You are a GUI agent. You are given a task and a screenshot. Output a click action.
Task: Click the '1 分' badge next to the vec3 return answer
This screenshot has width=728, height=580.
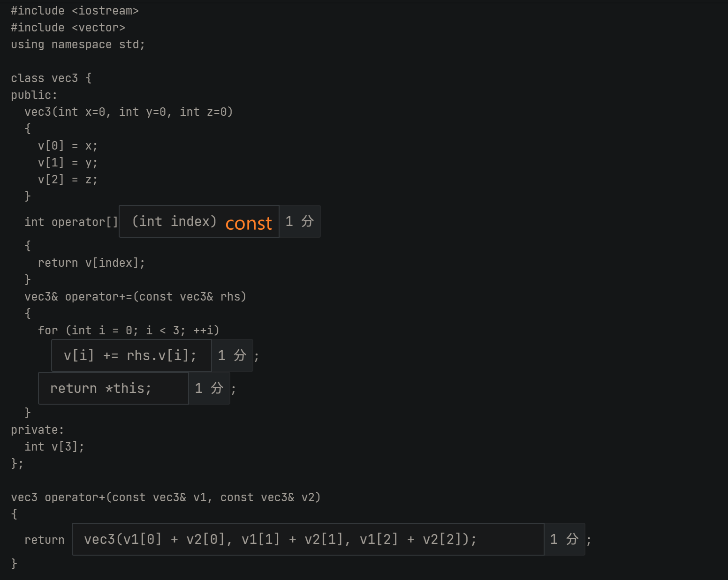[x=565, y=539]
